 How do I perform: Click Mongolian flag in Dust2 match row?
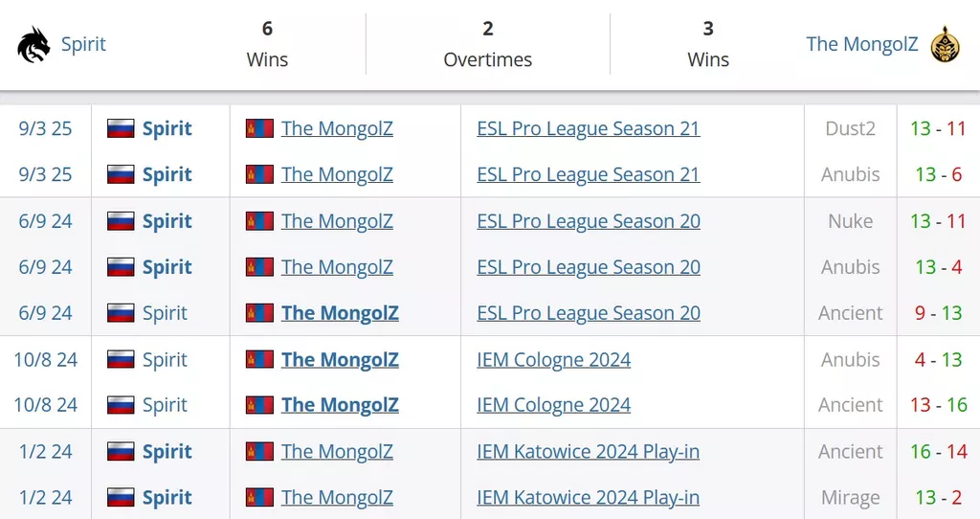click(x=259, y=128)
